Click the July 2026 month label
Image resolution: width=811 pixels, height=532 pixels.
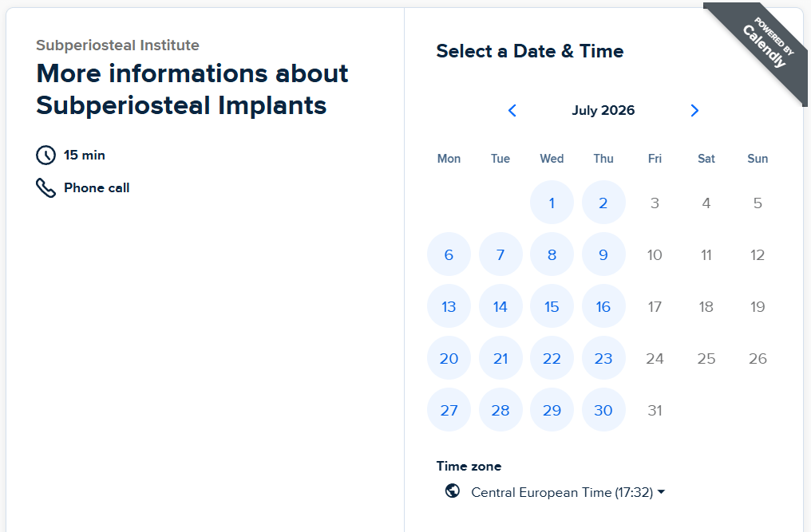coord(603,110)
